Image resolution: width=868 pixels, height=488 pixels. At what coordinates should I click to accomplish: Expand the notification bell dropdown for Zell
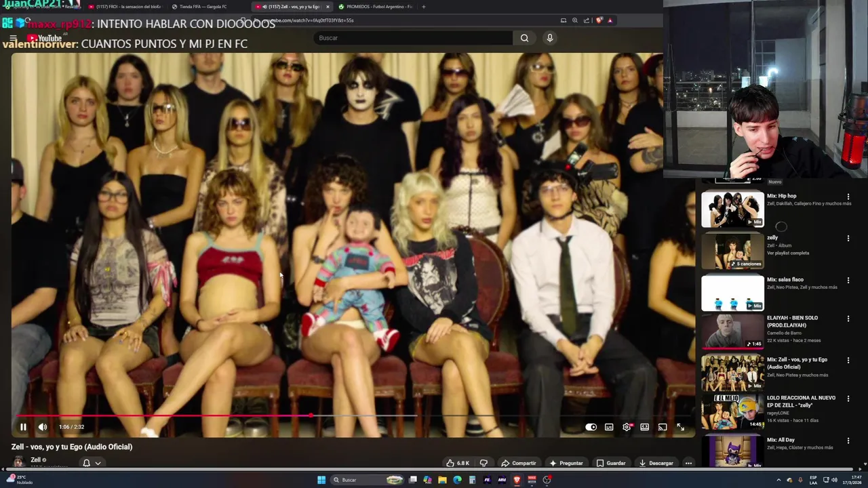pos(92,463)
